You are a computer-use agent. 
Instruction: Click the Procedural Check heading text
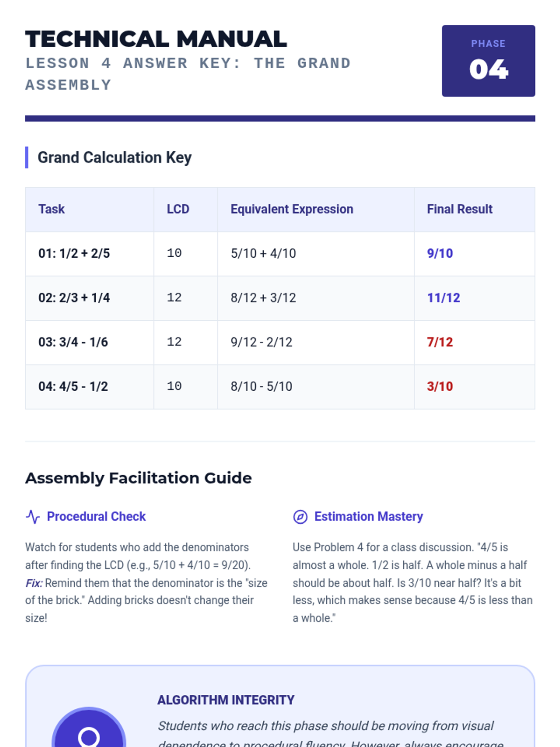96,516
